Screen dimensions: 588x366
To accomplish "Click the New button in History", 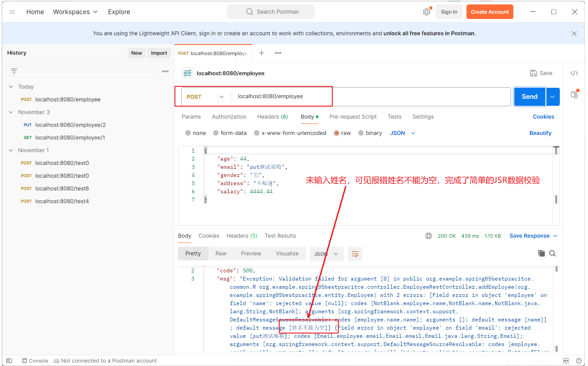I will 137,53.
